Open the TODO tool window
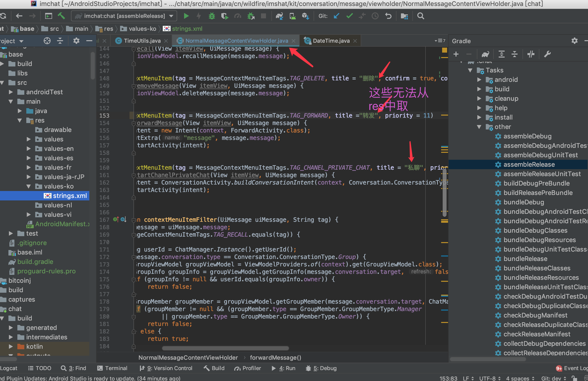588x381 pixels. click(40, 368)
